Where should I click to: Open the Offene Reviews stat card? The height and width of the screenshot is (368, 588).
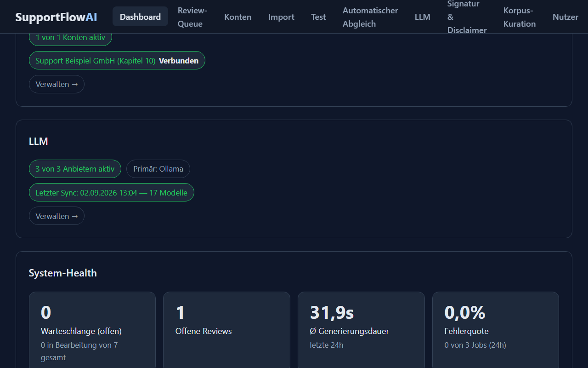226,330
